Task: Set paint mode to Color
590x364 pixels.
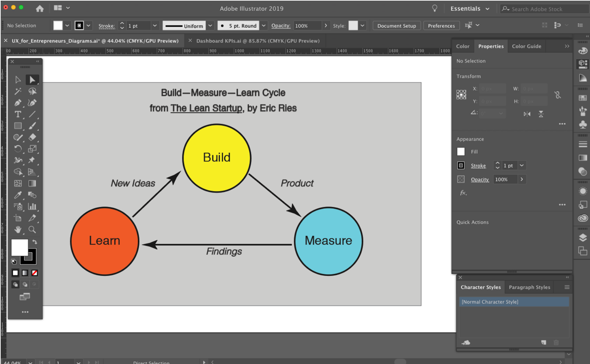Action: pyautogui.click(x=15, y=273)
